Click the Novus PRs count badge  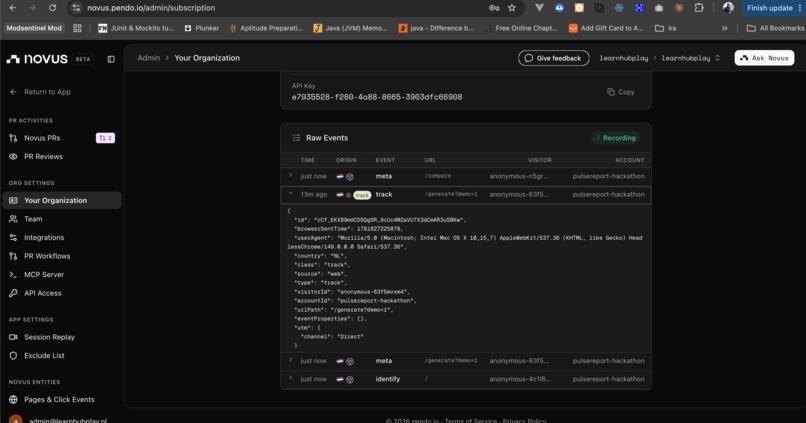[x=105, y=138]
